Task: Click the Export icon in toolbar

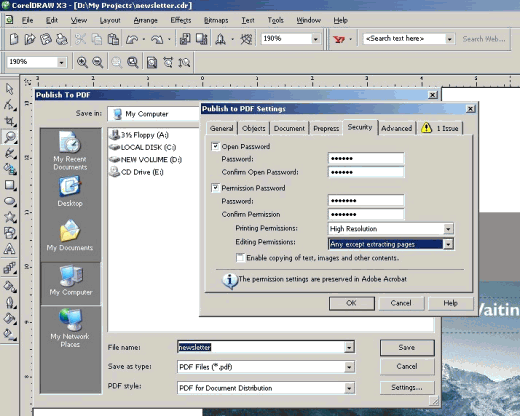Action: point(202,39)
